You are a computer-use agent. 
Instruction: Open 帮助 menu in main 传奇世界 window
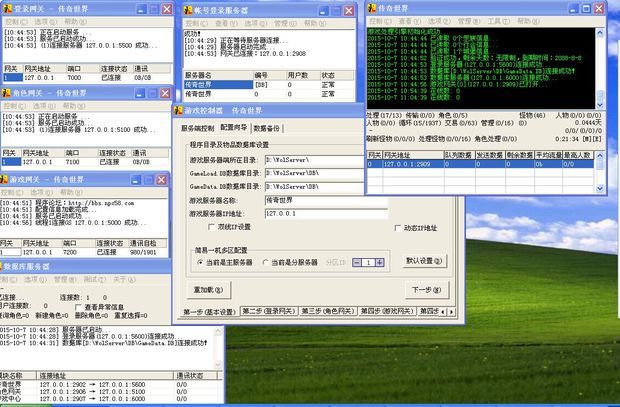pyautogui.click(x=529, y=21)
